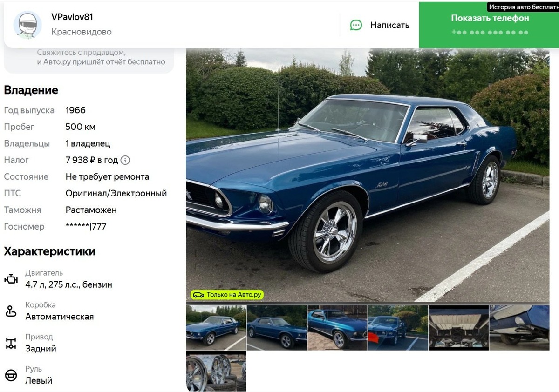Select the first thumbnail of the Mustang
This screenshot has width=559, height=392.
[216, 328]
